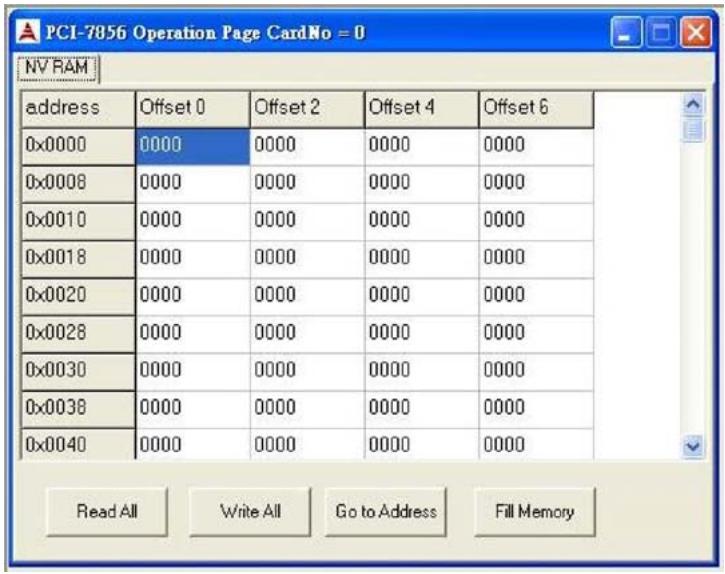Click the Write All button

pyautogui.click(x=250, y=512)
